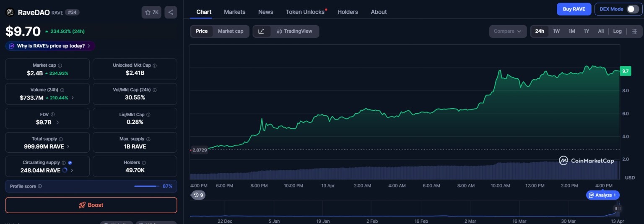
Task: Add RaveDAO to watchlist with star button
Action: [151, 12]
